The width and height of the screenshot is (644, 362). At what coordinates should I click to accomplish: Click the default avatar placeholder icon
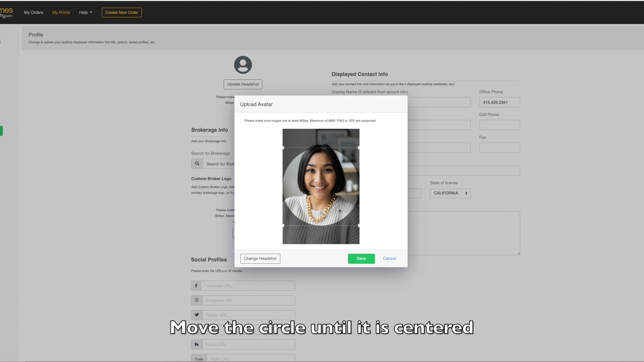243,65
